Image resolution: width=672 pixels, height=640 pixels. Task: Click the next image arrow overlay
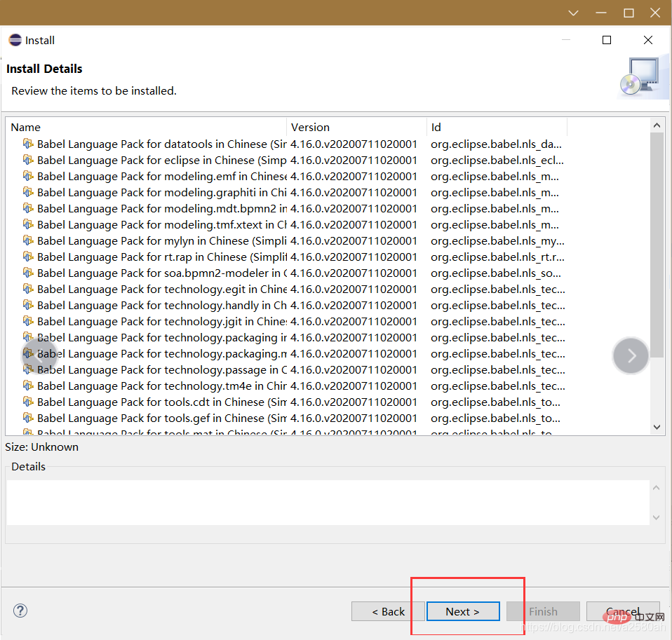point(631,355)
